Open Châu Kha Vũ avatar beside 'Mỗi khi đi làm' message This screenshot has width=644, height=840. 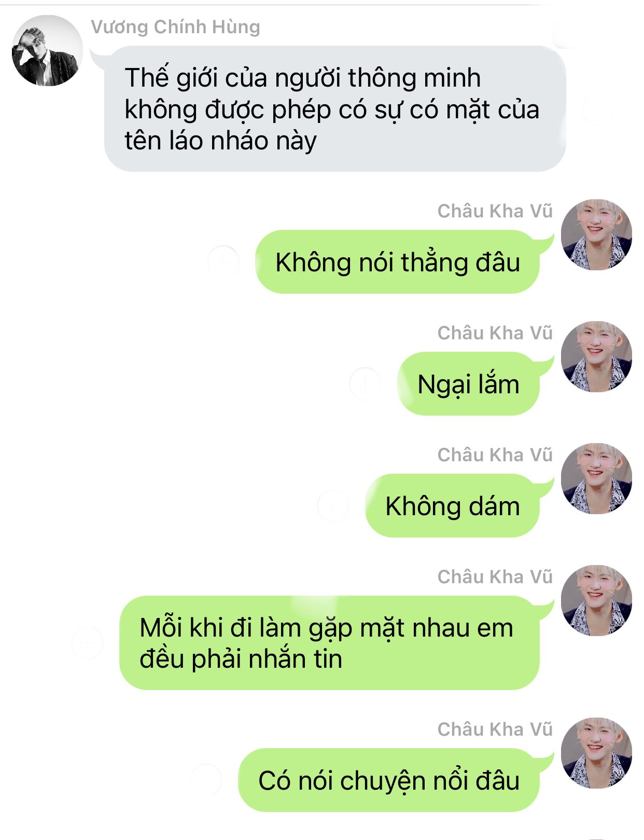click(x=597, y=600)
